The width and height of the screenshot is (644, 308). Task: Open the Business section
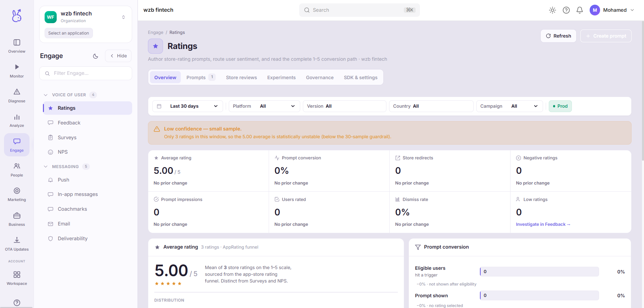[17, 219]
